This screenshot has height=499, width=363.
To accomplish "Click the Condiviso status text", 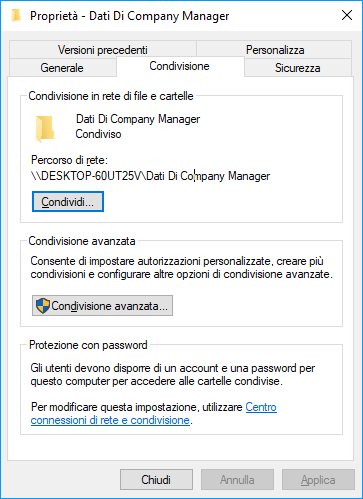I will click(98, 134).
